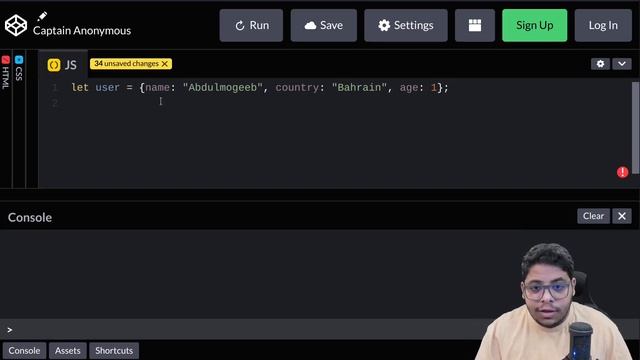This screenshot has height=360, width=640.
Task: Open the Assets footer tab
Action: pyautogui.click(x=68, y=351)
